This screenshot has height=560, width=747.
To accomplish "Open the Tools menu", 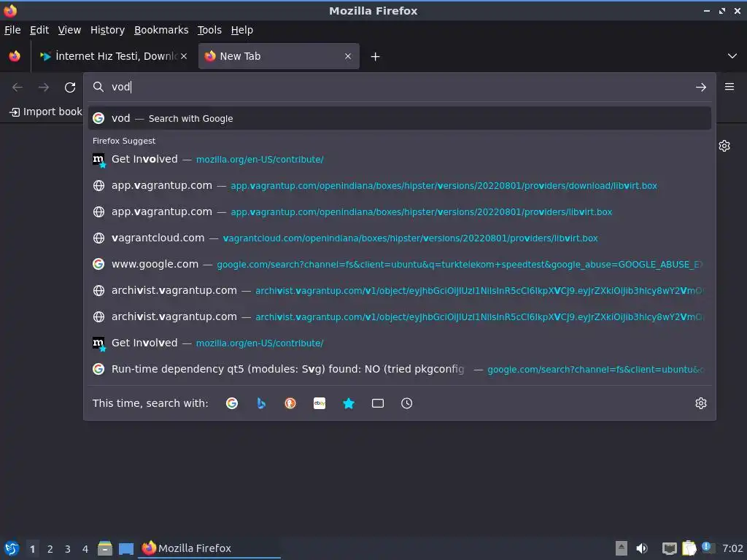I will point(209,30).
